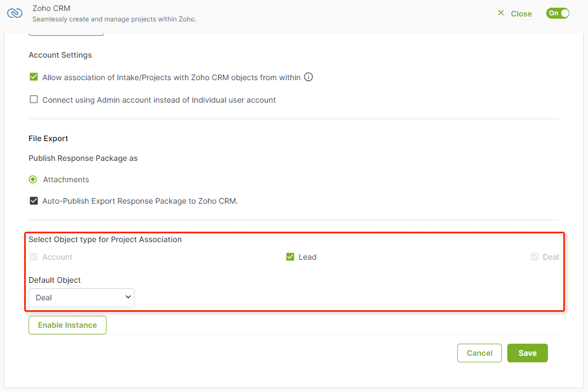Uncheck Allow association of Intake/Projects checkbox
588x392 pixels.
(x=33, y=77)
